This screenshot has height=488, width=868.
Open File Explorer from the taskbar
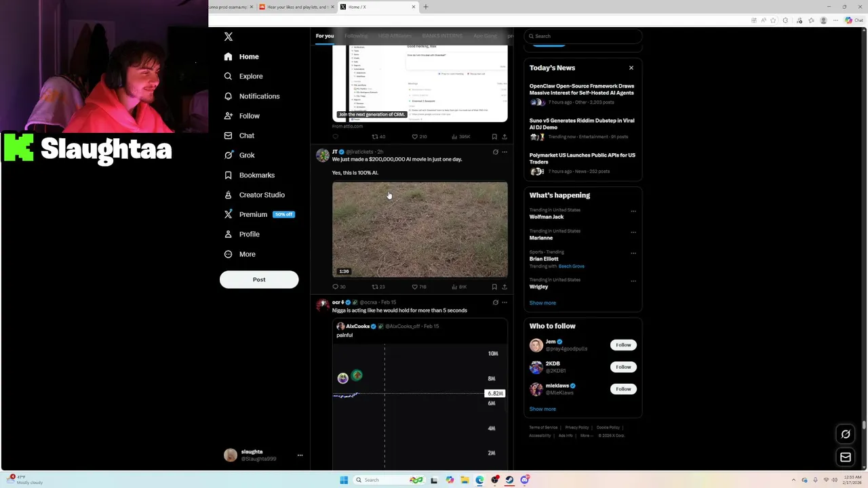pyautogui.click(x=465, y=480)
